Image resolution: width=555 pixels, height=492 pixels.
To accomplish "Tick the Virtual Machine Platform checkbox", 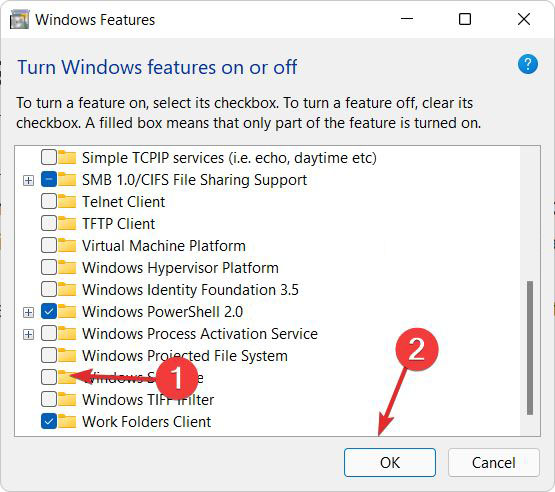I will pos(49,246).
